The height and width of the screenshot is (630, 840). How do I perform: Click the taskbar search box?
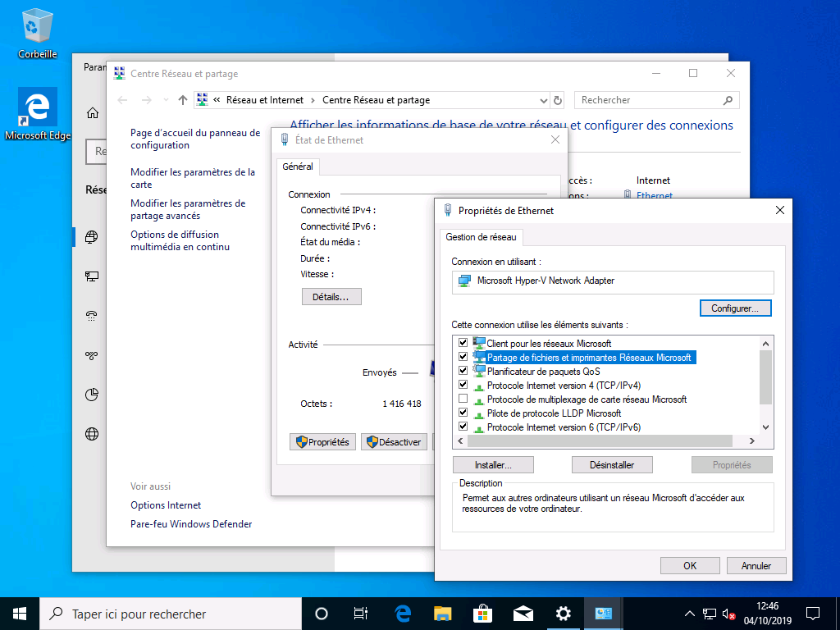point(171,614)
